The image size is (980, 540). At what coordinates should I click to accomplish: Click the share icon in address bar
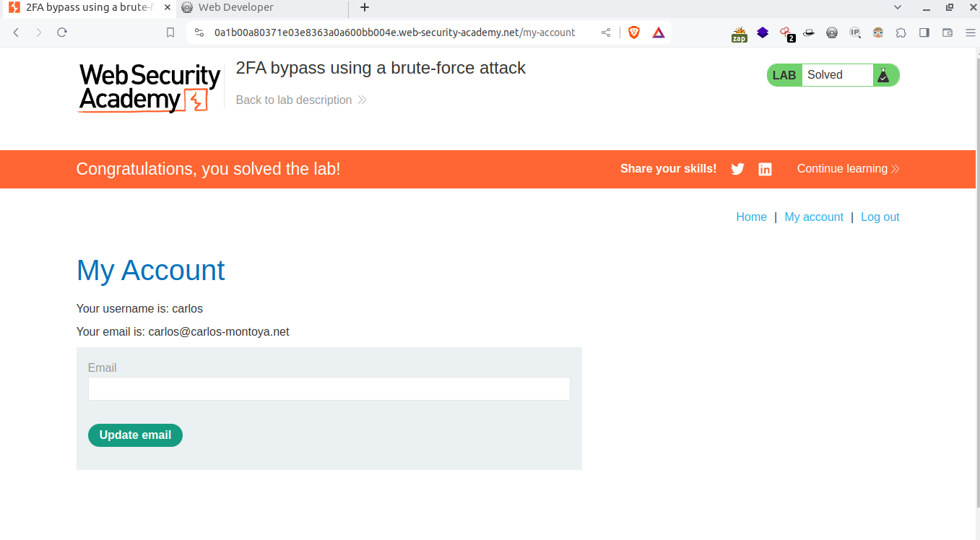coord(606,32)
